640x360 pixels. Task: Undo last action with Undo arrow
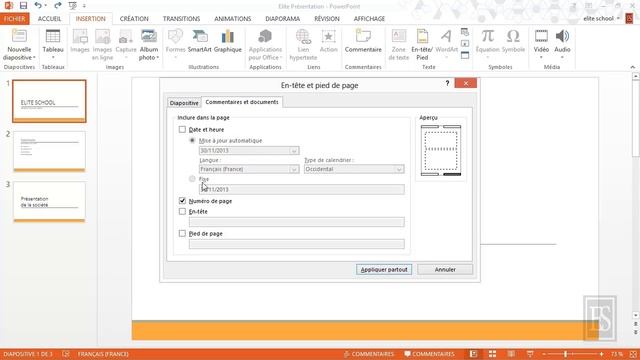38,6
